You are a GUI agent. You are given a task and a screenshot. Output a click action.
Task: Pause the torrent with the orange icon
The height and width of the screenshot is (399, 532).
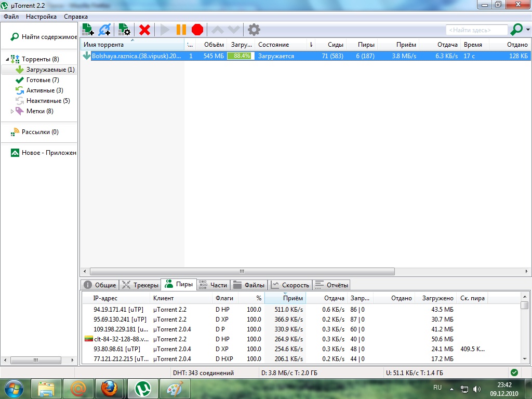tap(181, 30)
